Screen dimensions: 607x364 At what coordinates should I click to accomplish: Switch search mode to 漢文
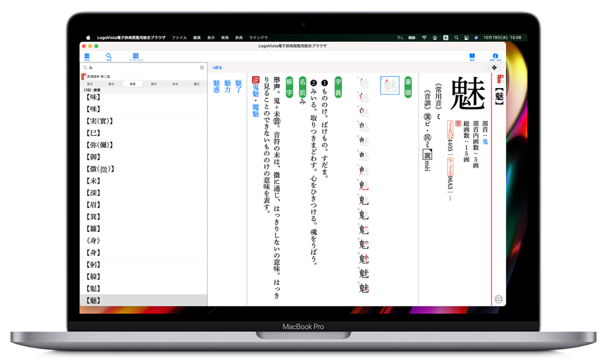point(196,84)
